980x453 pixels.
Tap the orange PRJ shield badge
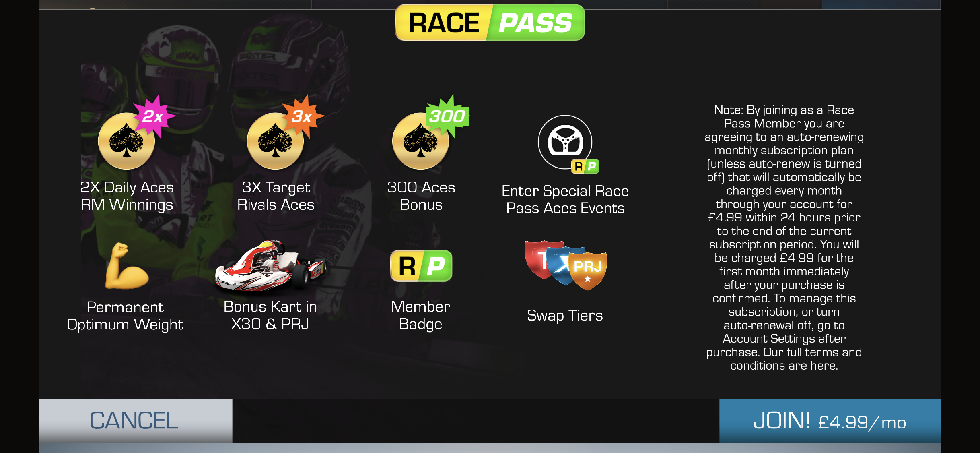(588, 271)
